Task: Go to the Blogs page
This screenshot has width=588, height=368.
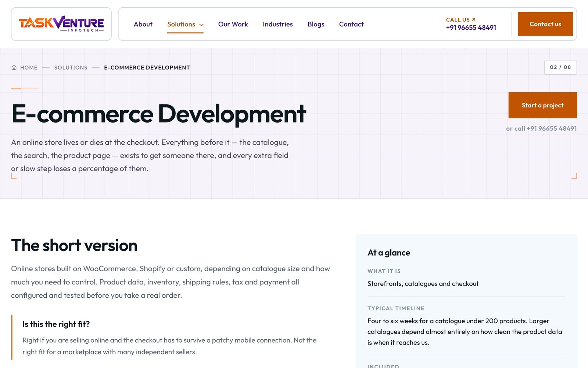Action: (316, 24)
